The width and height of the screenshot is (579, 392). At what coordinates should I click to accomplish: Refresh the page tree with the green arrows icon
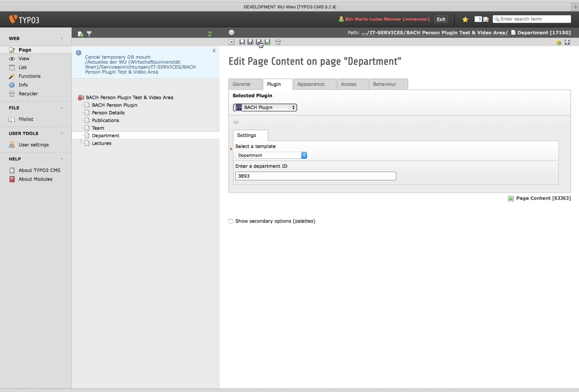click(209, 34)
